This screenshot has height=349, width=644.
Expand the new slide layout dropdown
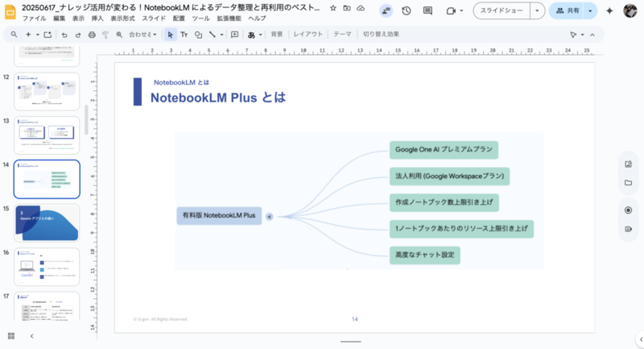tap(37, 35)
